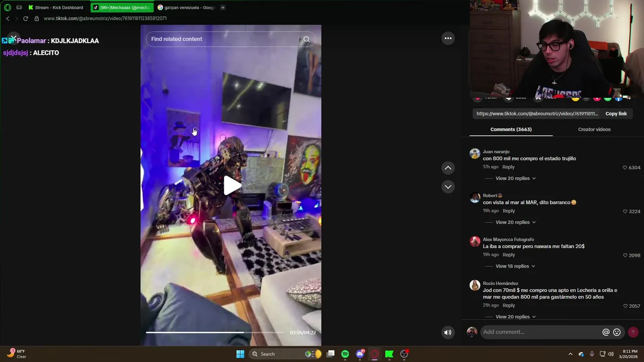Open the three-dot more options menu

448,38
